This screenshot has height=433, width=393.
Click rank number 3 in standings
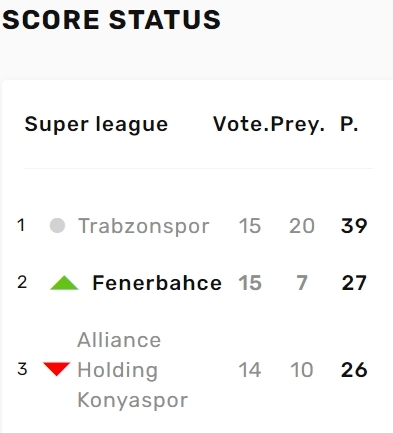[22, 369]
